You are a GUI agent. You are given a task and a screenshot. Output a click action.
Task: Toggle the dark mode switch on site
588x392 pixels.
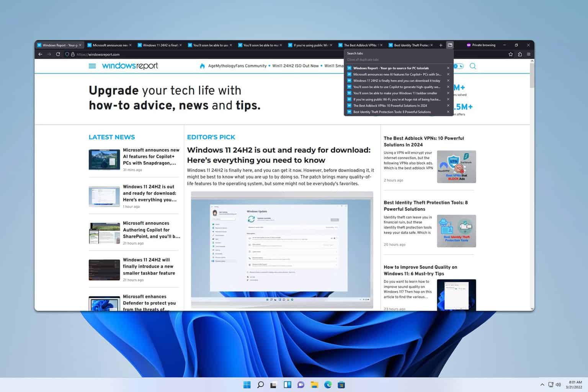pos(459,66)
